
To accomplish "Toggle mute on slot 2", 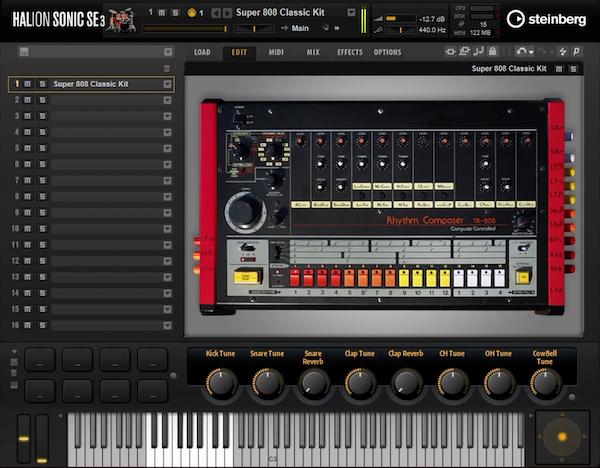I will (x=28, y=101).
